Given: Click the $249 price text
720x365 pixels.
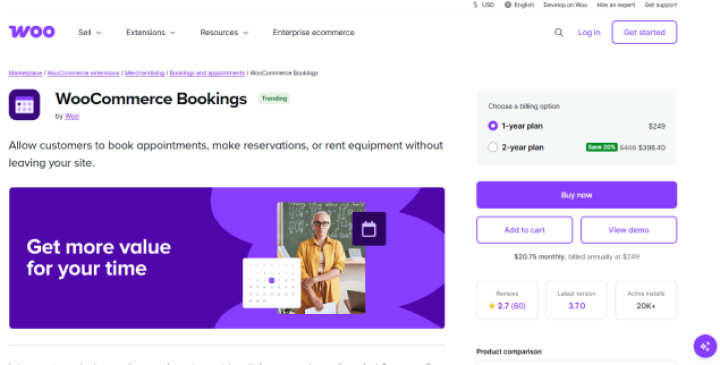Looking at the screenshot, I should point(657,126).
